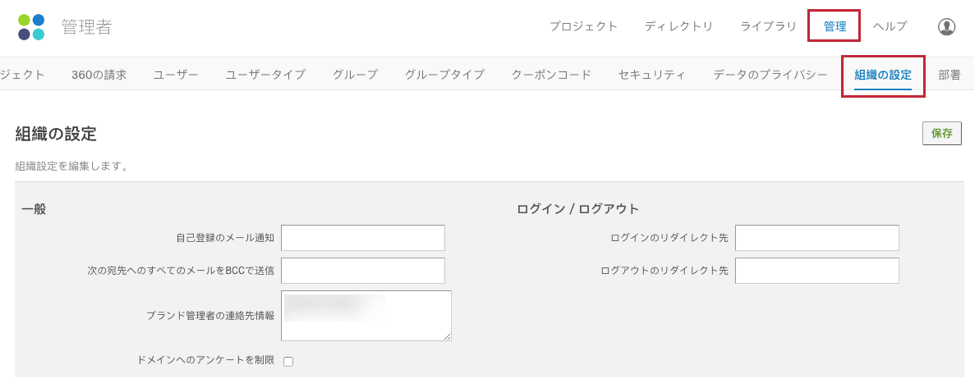Image resolution: width=974 pixels, height=377 pixels.
Task: Open the グループタイプ tab
Action: [x=444, y=75]
